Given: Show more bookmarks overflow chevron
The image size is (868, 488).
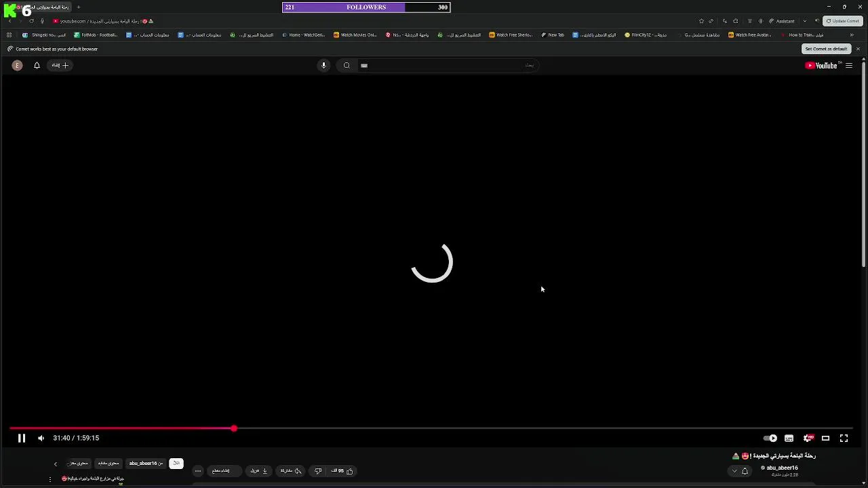Looking at the screenshot, I should tap(852, 35).
